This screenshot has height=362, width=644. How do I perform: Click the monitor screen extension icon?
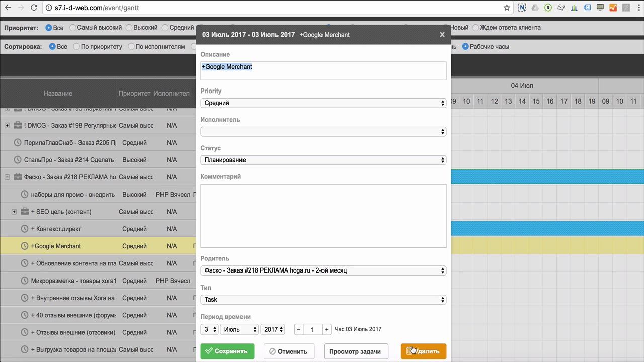600,8
